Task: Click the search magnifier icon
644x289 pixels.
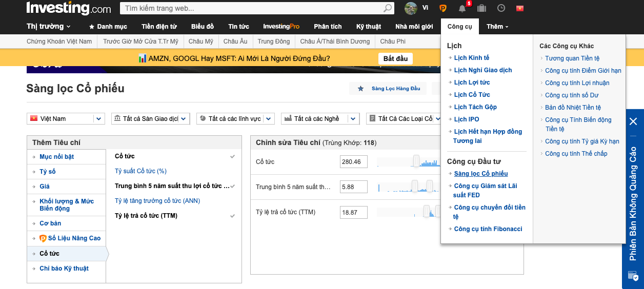Action: [388, 8]
